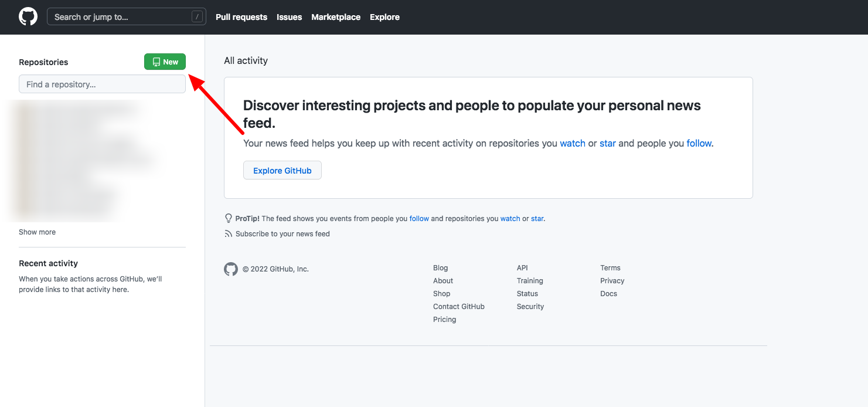
Task: Click the All activity heading
Action: click(246, 60)
